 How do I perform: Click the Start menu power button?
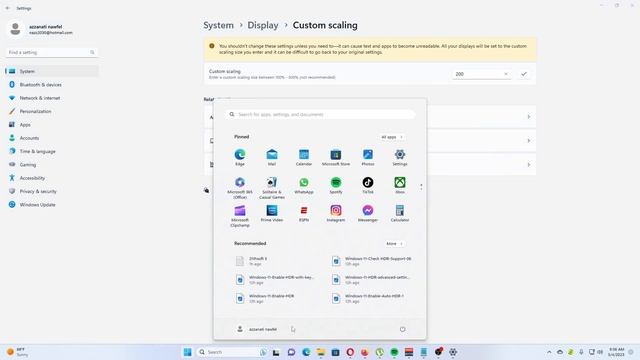coord(402,329)
